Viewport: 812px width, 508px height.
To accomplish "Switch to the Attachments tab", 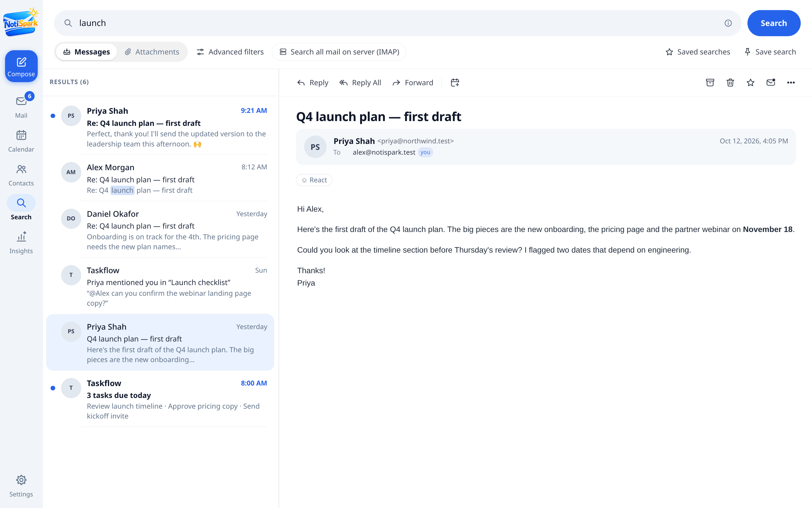I will pos(152,52).
